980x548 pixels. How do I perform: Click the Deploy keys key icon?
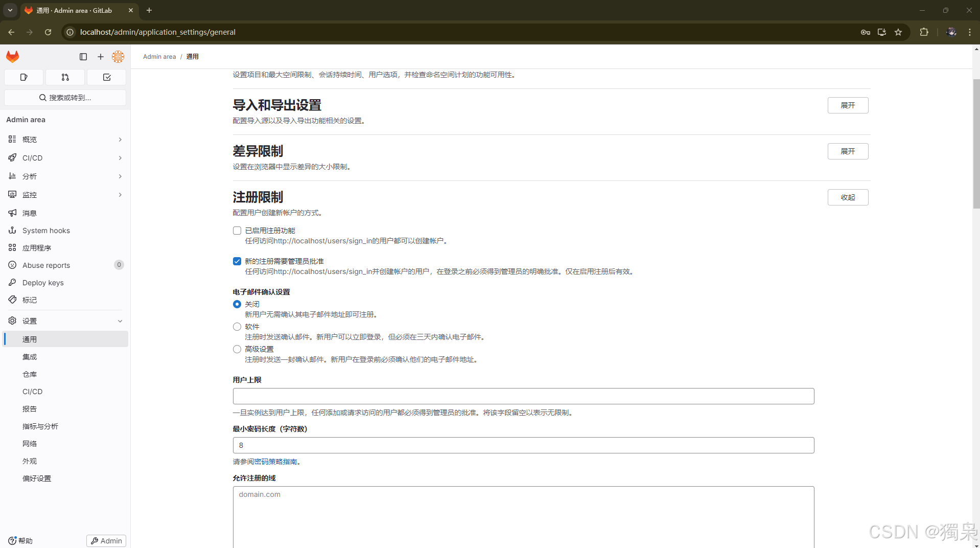[x=12, y=282]
